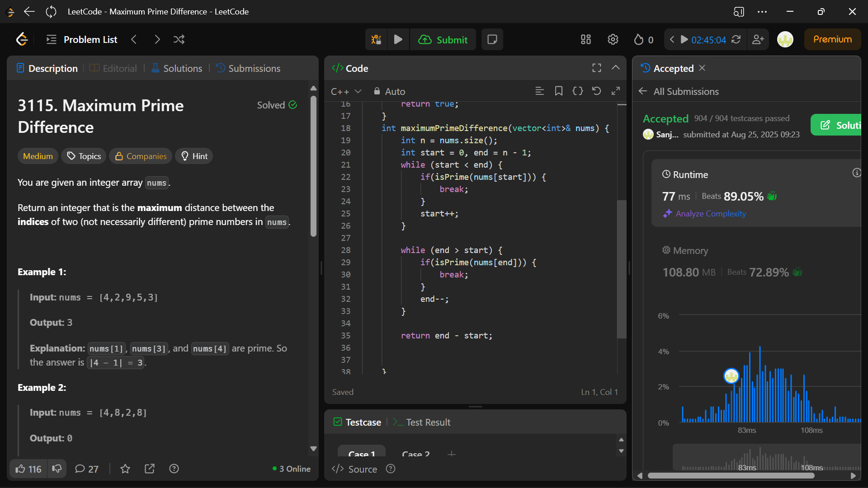
Task: Dislike the problem with thumbs down
Action: [57, 469]
